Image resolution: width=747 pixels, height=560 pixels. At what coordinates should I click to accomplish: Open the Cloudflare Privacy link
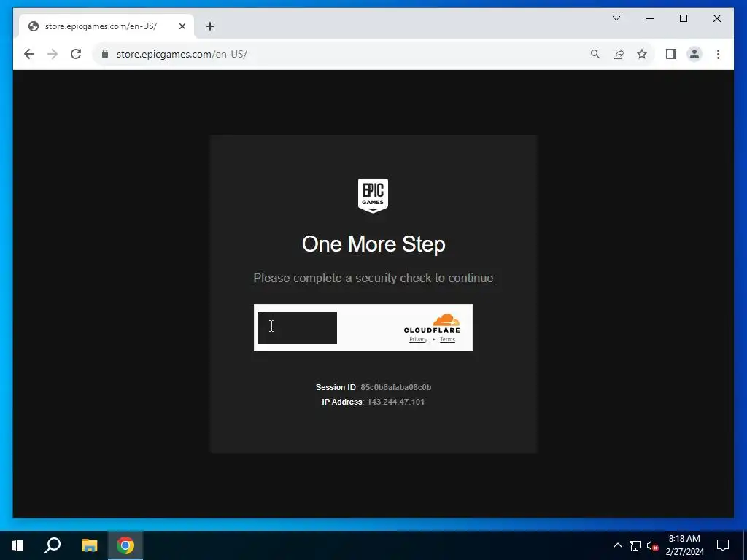(418, 339)
